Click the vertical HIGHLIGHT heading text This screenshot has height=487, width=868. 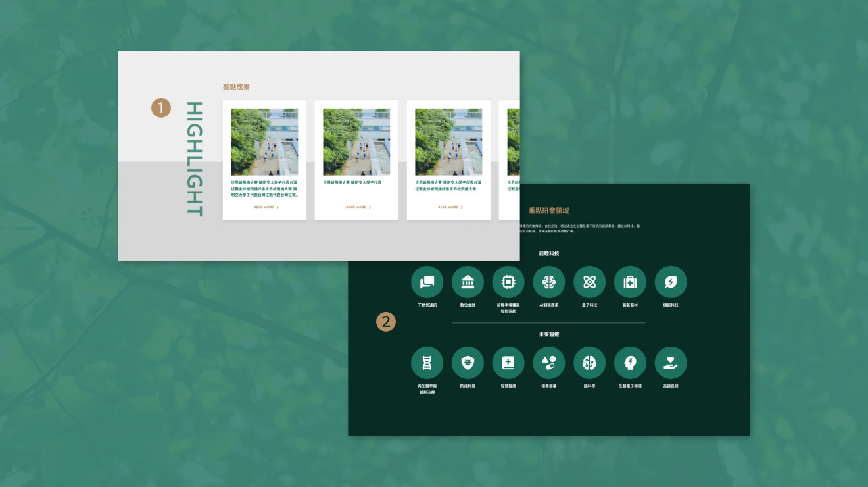click(x=195, y=159)
